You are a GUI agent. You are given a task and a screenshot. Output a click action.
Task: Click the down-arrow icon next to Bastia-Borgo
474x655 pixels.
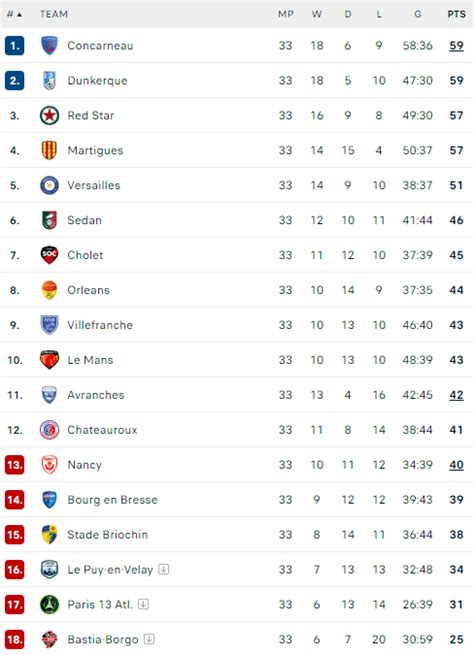[x=149, y=639]
